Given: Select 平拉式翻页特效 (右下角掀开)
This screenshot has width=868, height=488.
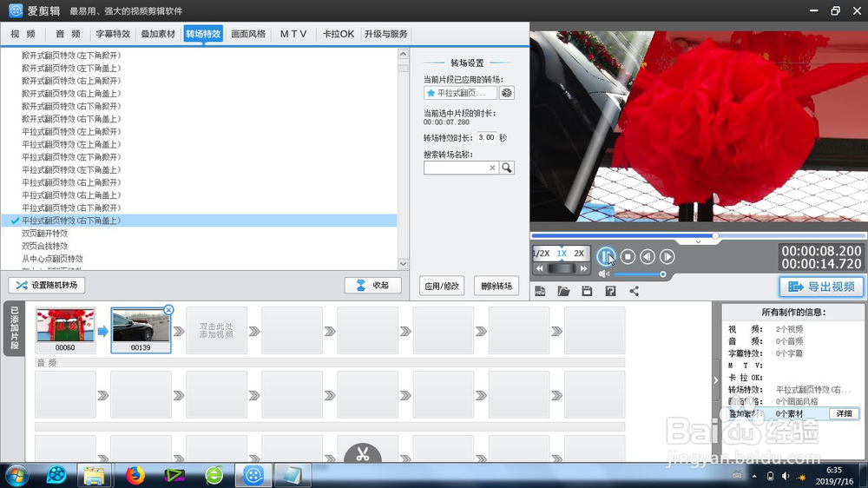Looking at the screenshot, I should coord(71,208).
